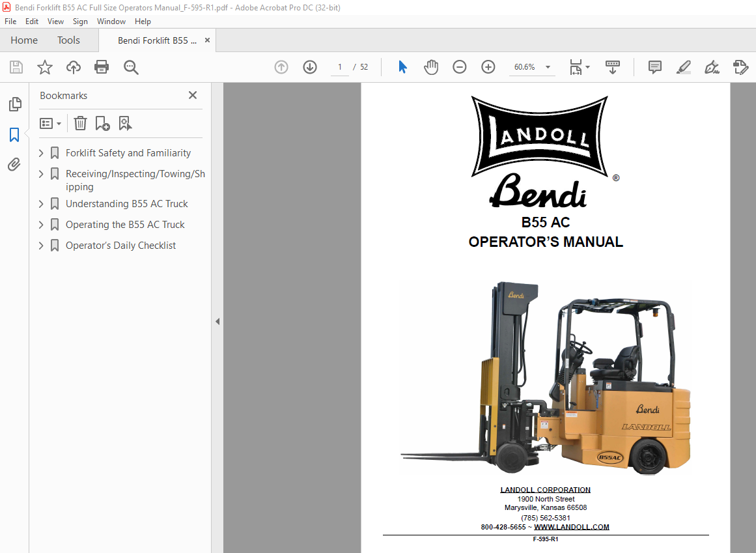The image size is (756, 553).
Task: Open the File menu
Action: coord(10,21)
